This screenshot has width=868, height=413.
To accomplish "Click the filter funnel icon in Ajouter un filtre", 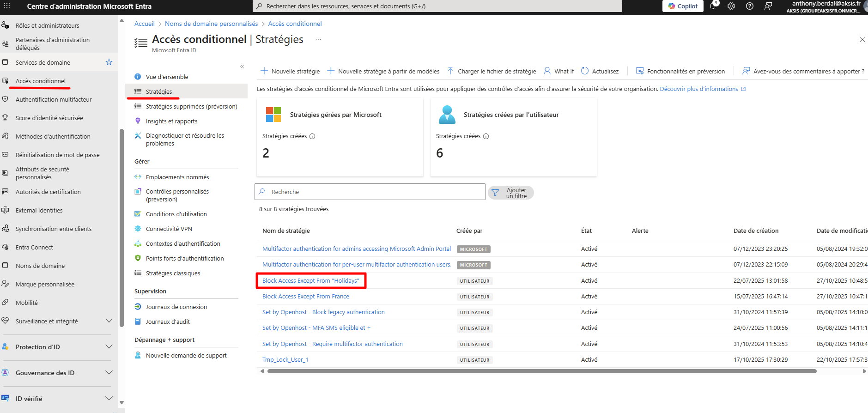I will click(495, 193).
